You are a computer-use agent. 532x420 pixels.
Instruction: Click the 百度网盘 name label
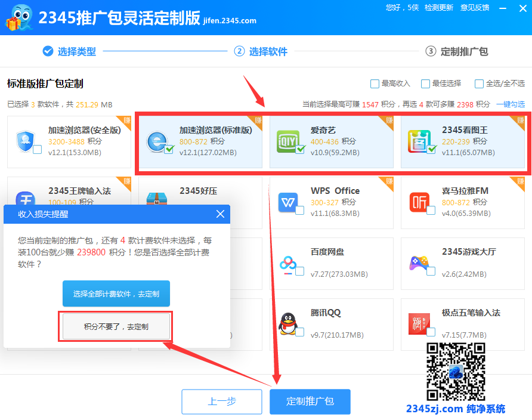pyautogui.click(x=327, y=252)
